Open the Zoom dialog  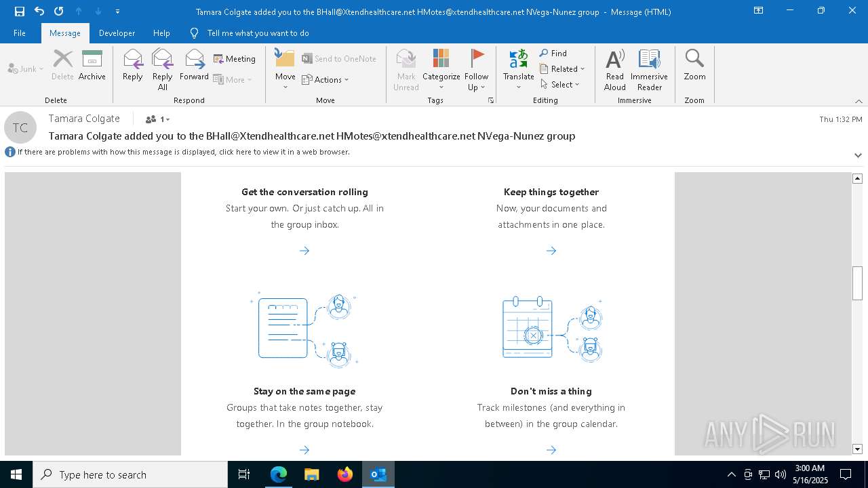(694, 65)
